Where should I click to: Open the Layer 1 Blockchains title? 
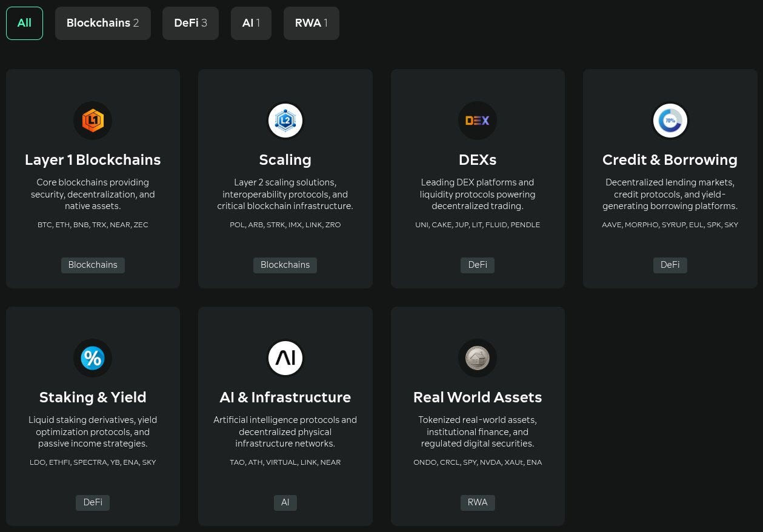point(93,160)
